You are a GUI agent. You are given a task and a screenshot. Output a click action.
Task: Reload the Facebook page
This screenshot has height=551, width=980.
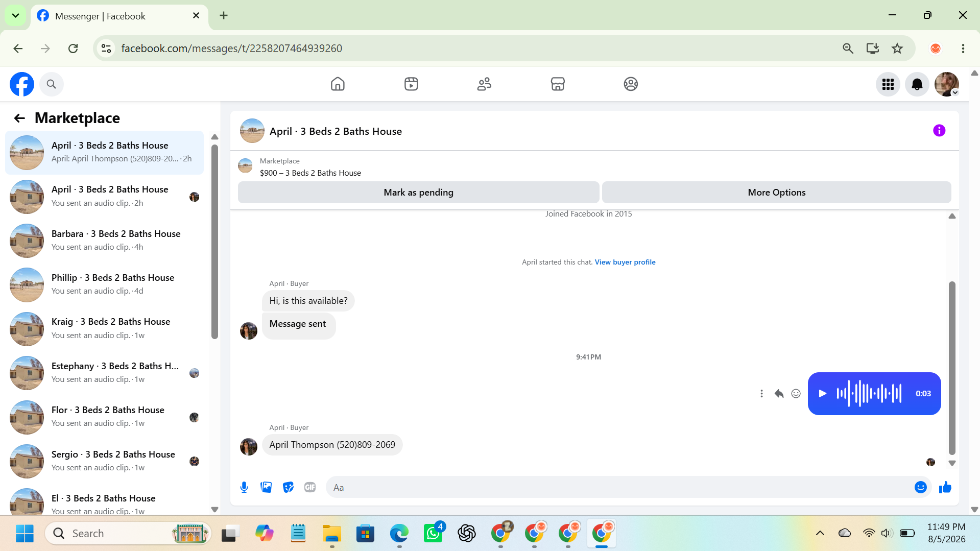tap(73, 49)
